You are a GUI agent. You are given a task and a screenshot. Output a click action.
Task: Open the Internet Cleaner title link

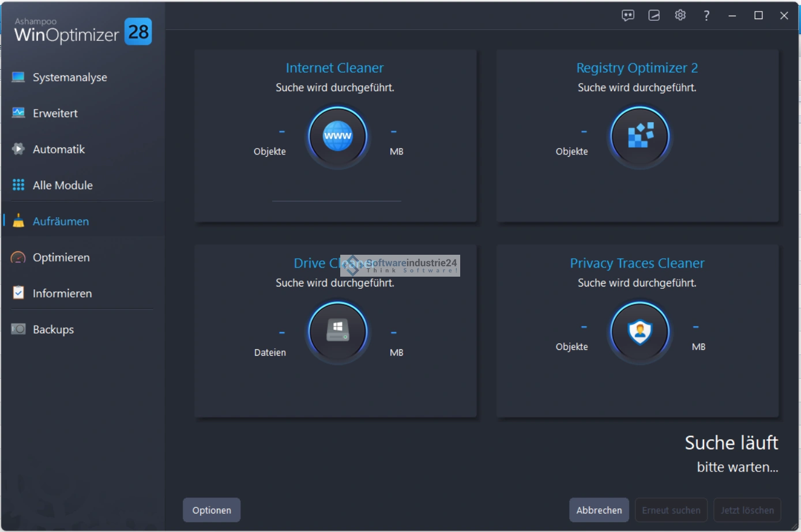tap(334, 68)
